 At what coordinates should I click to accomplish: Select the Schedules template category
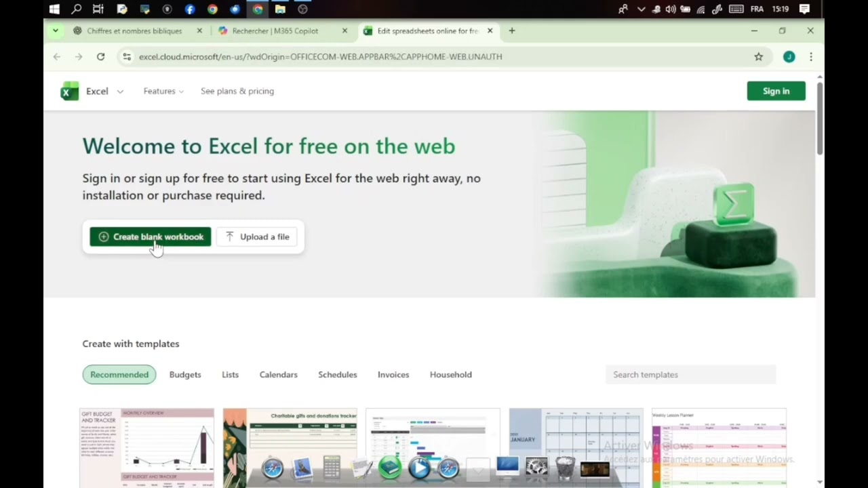(x=337, y=375)
